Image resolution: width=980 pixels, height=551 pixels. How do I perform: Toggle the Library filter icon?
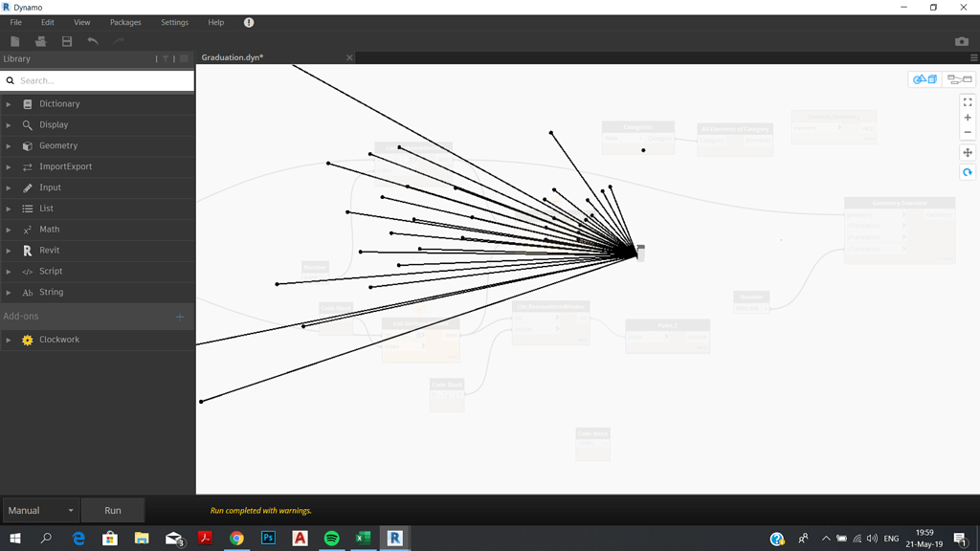[167, 58]
